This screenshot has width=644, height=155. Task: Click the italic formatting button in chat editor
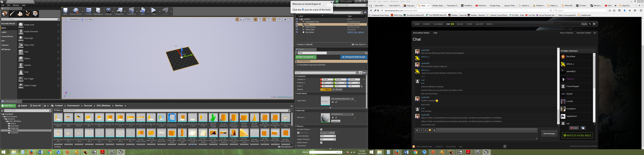click(421, 130)
